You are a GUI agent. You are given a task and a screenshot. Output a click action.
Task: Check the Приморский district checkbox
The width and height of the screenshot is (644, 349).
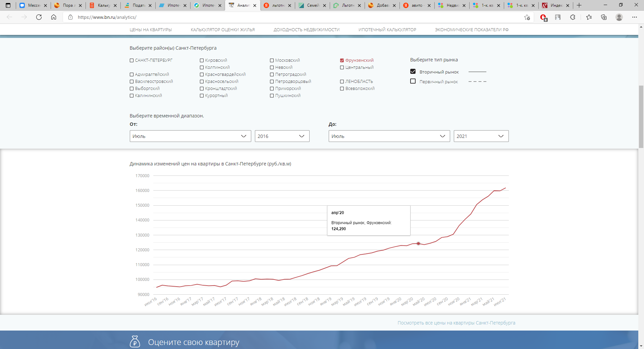coord(272,89)
